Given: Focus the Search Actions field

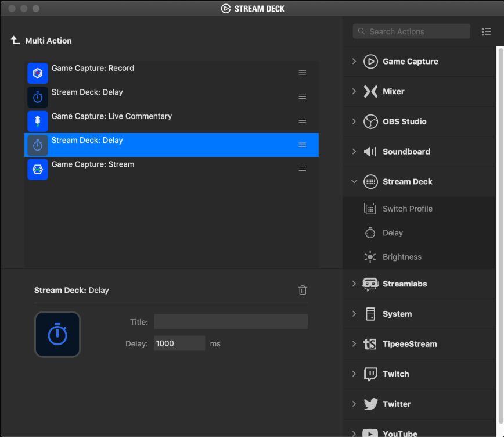Looking at the screenshot, I should [x=412, y=31].
